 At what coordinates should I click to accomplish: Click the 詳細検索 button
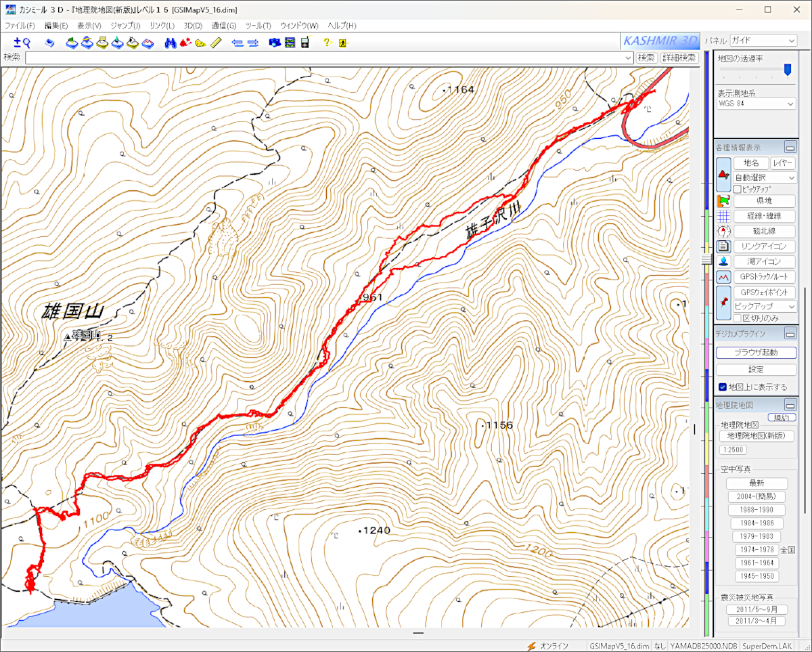679,58
